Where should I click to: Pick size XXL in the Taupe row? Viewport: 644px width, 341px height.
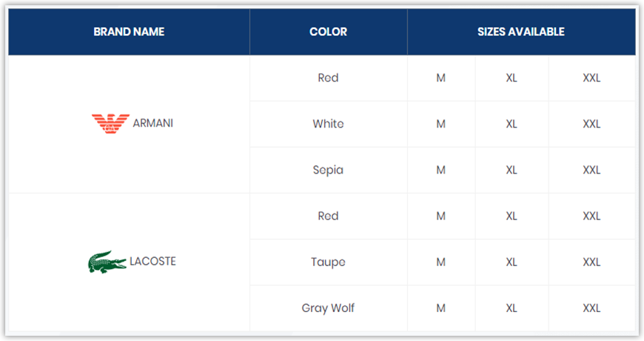[x=591, y=262]
